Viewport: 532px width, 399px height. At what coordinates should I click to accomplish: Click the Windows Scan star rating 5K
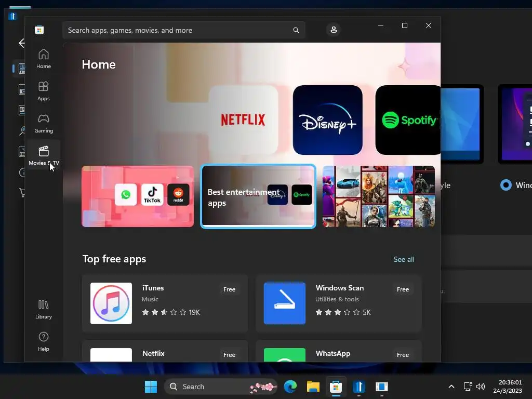tap(343, 312)
